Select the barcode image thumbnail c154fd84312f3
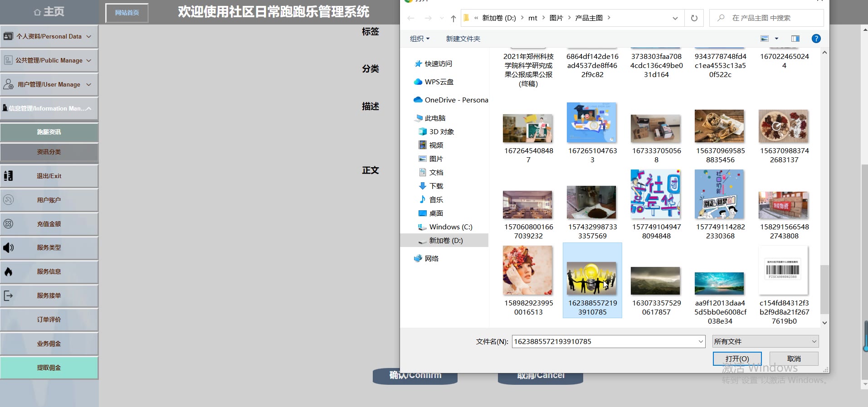This screenshot has height=407, width=868. coord(783,271)
